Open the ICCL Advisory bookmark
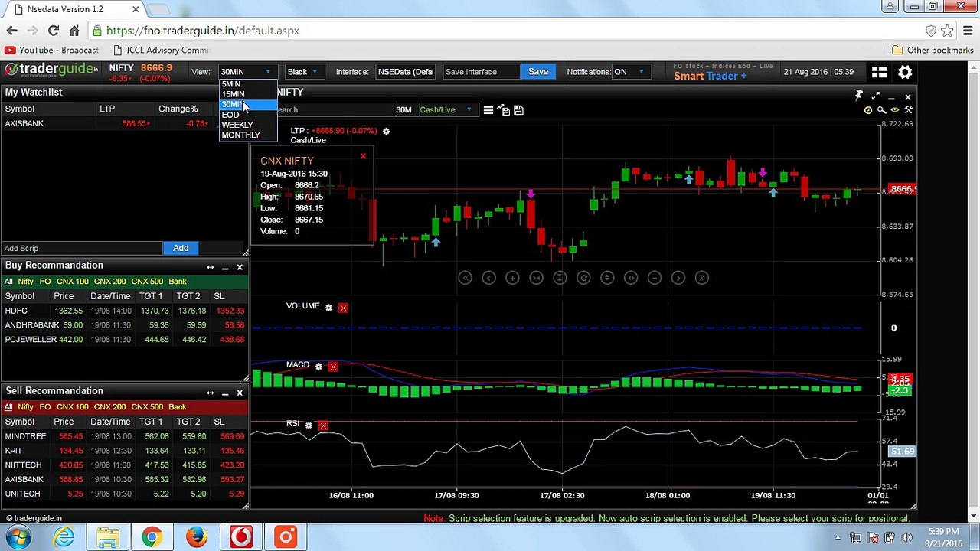Screen dimensions: 980x551 [160, 51]
